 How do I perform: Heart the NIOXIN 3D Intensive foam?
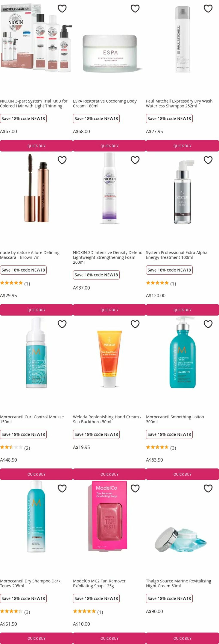135,160
